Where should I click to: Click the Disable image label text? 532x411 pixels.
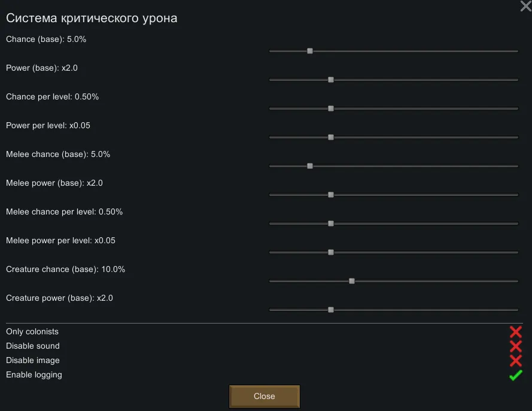33,361
